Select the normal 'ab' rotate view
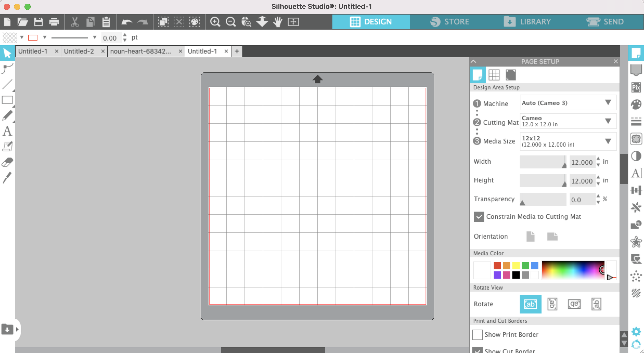 pos(530,304)
